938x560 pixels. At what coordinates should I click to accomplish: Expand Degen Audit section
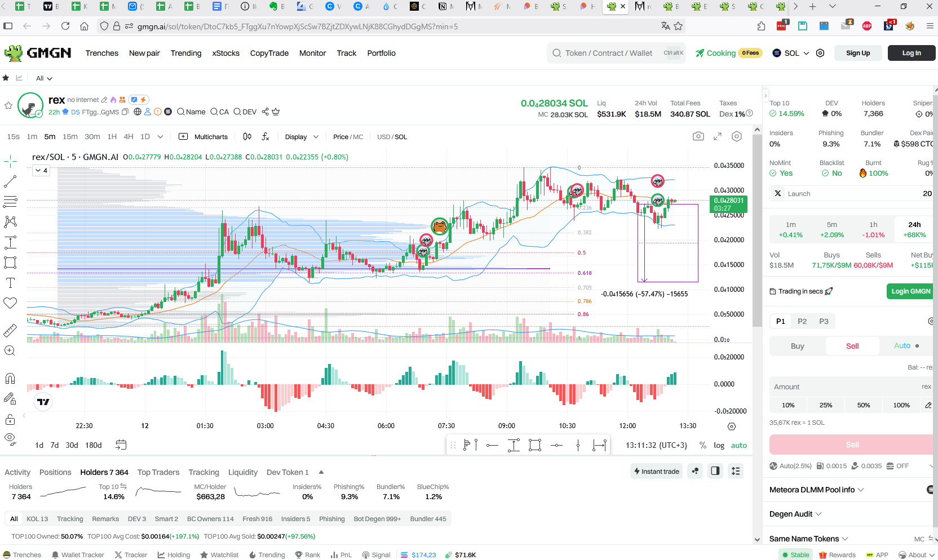point(795,514)
